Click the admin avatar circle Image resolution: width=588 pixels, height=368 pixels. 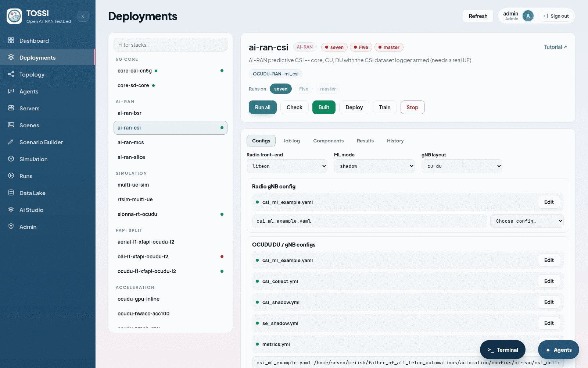528,16
